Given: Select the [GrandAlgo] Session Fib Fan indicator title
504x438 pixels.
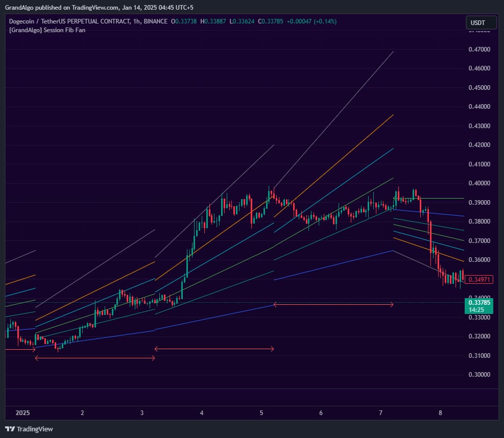Looking at the screenshot, I should 43,30.
